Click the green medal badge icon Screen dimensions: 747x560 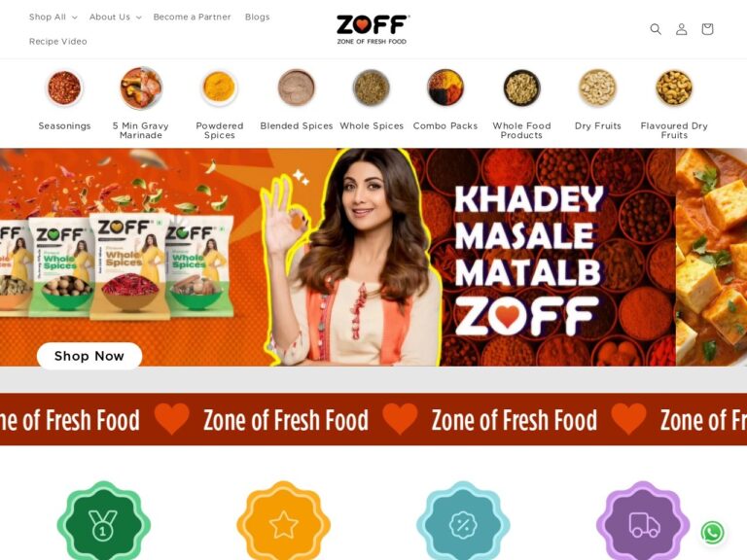(x=104, y=521)
